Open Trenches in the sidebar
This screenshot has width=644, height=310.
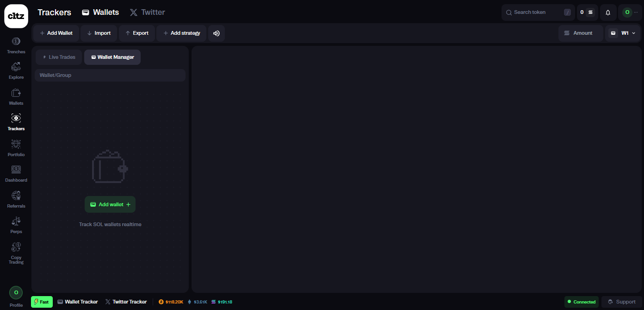coord(16,45)
